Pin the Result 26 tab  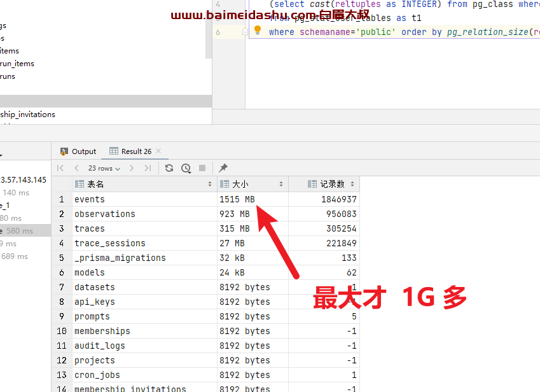coord(223,168)
